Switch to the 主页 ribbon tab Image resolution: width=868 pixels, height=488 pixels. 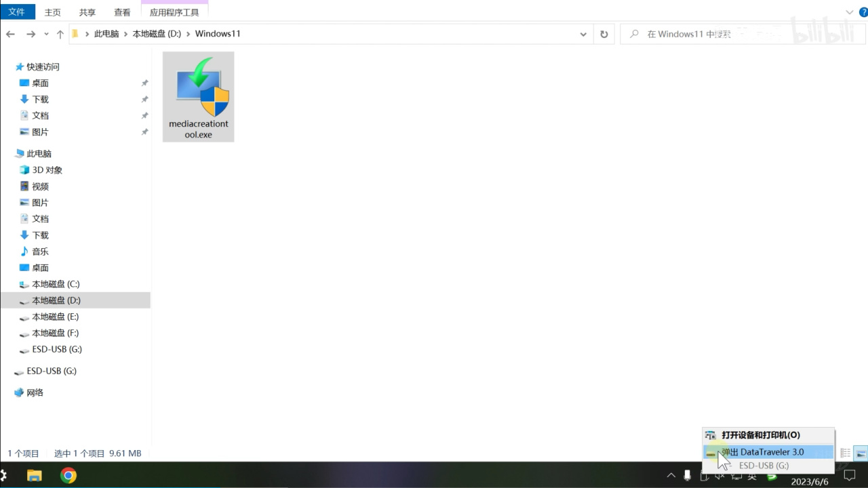click(x=52, y=12)
